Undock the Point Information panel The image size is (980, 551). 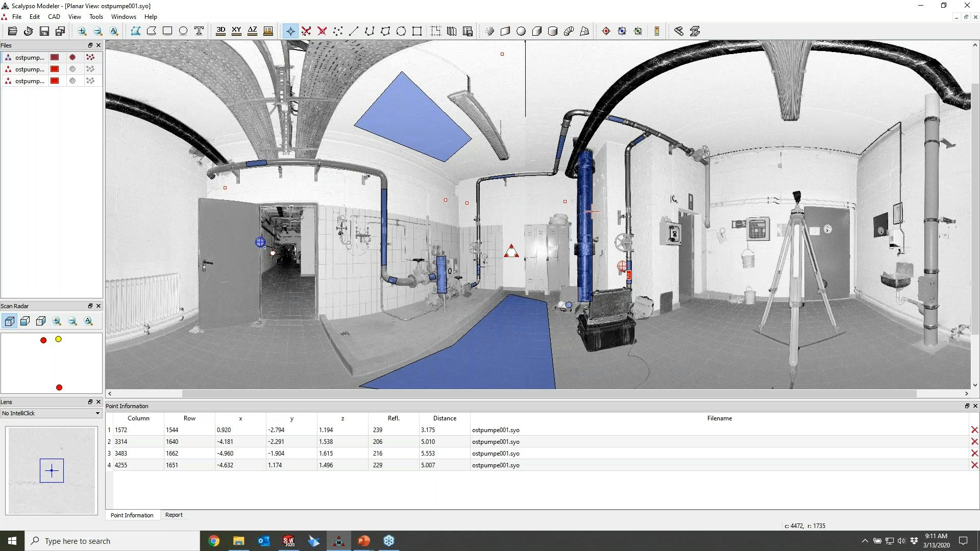coord(966,406)
